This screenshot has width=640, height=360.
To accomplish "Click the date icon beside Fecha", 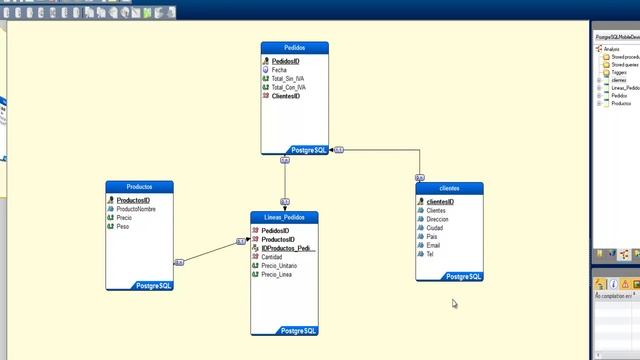I will [266, 70].
